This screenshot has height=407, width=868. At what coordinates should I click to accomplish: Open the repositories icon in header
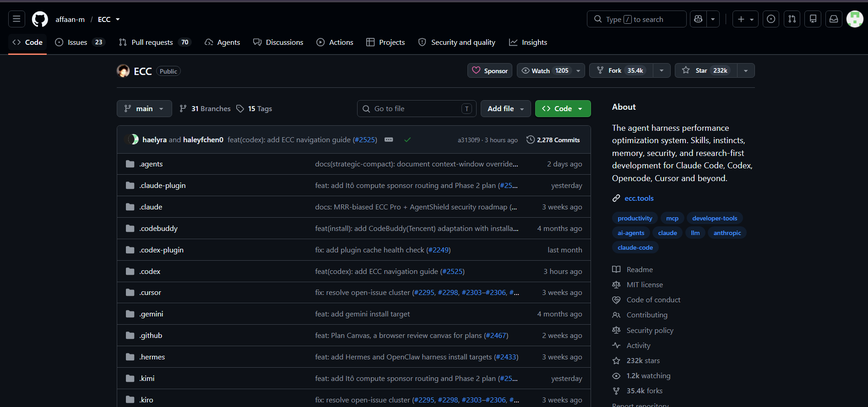[813, 19]
